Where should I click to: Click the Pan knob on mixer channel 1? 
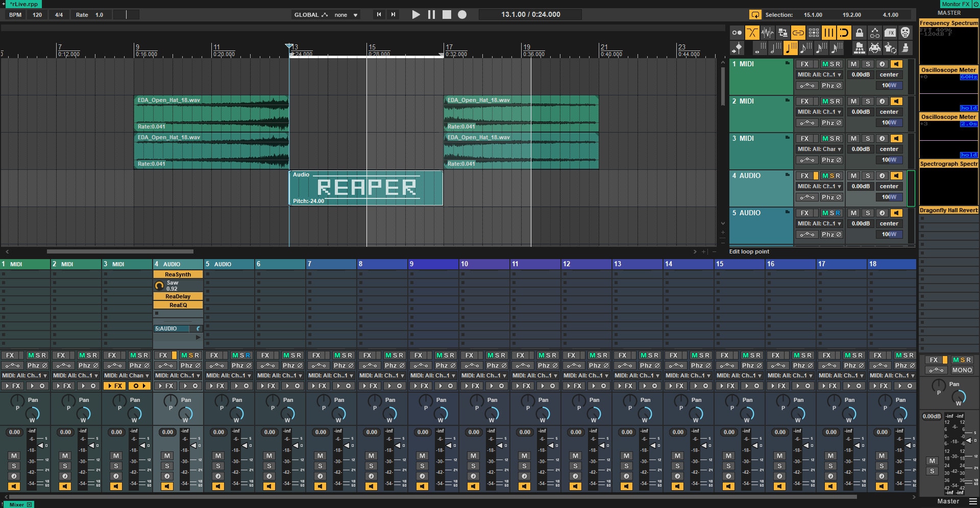[17, 400]
